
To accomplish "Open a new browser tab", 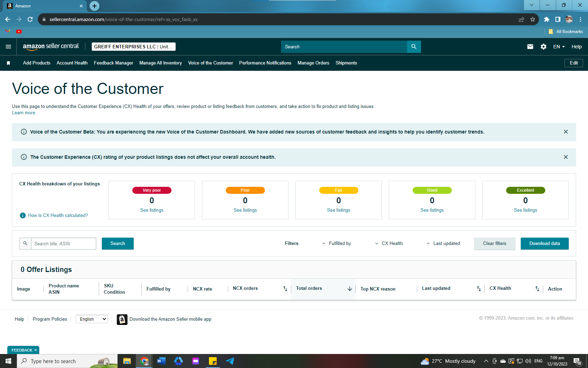I will click(x=94, y=6).
